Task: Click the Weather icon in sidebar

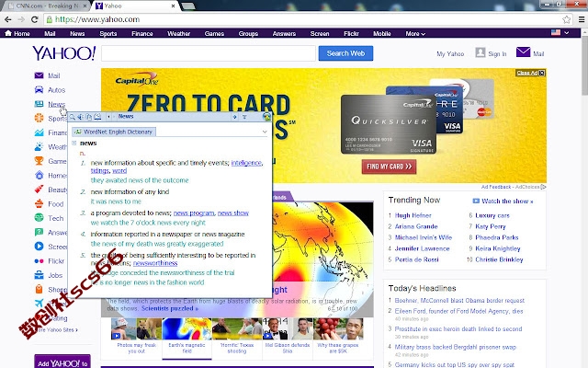Action: [x=39, y=147]
